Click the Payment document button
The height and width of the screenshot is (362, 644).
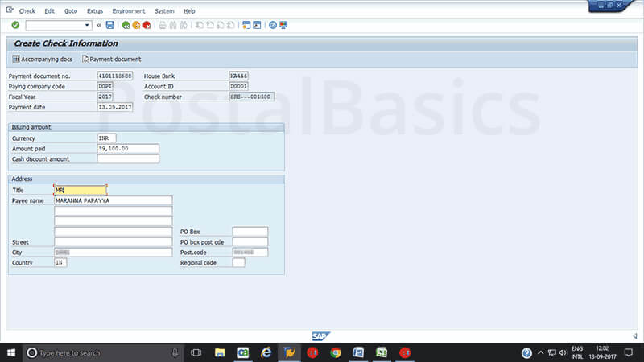click(111, 59)
